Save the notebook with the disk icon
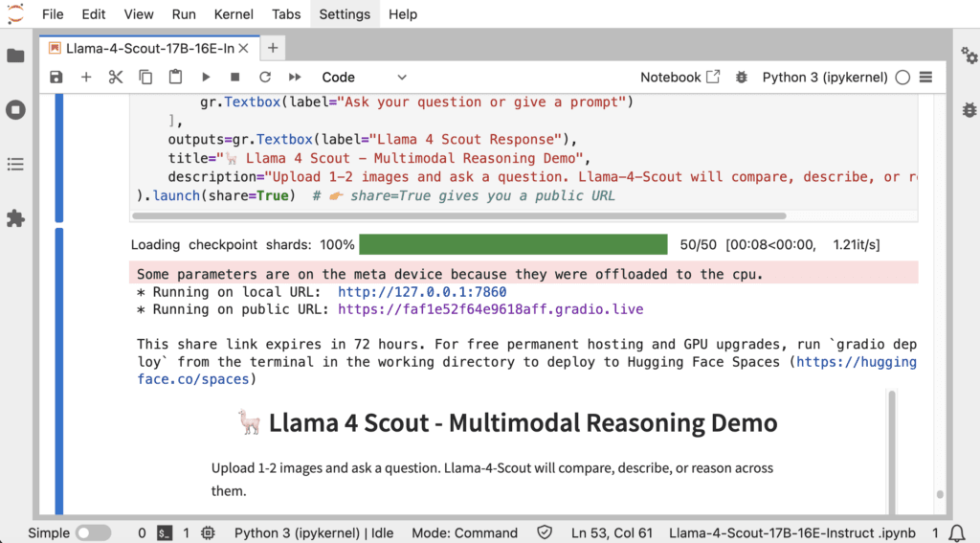Screen dimensions: 980x543 click(56, 77)
